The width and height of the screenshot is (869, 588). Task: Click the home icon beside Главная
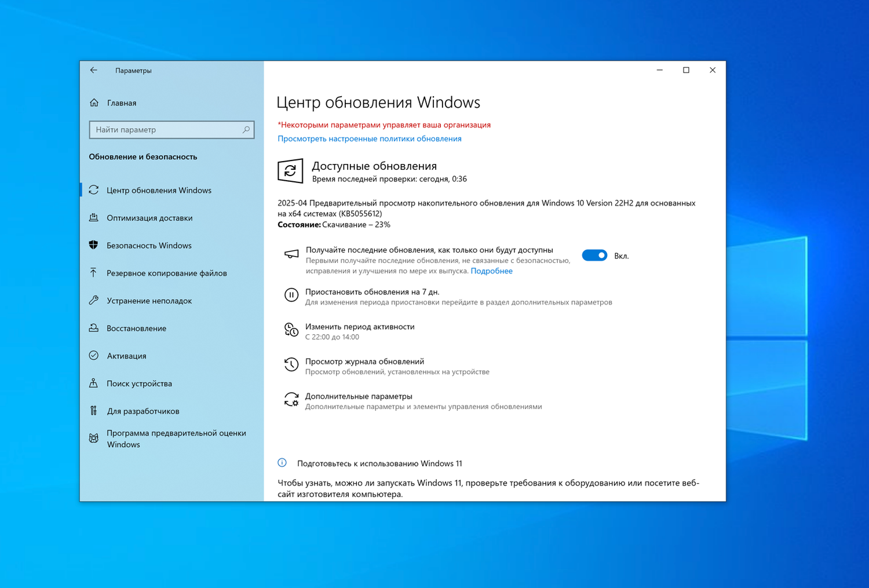pyautogui.click(x=94, y=103)
